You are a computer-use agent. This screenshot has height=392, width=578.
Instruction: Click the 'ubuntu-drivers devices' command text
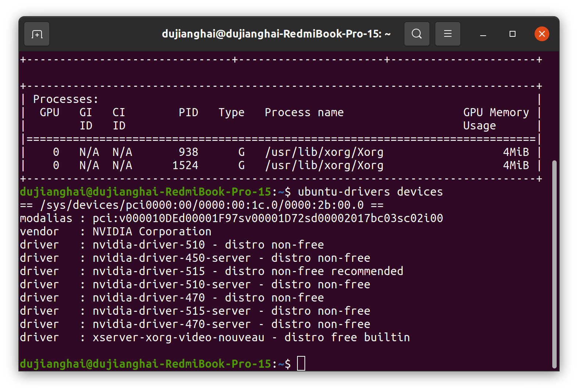370,192
